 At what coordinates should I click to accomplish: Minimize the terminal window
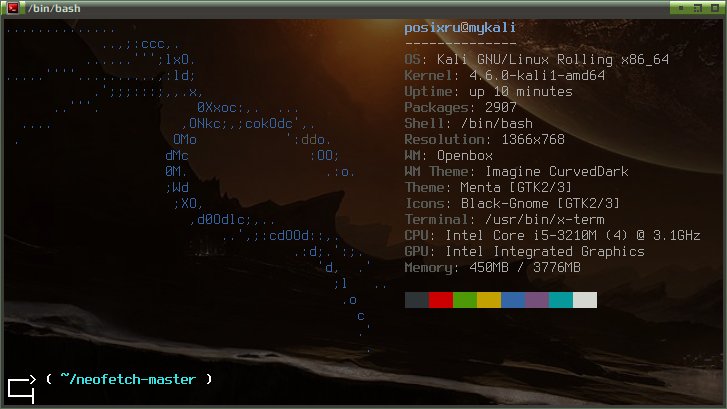pos(681,8)
